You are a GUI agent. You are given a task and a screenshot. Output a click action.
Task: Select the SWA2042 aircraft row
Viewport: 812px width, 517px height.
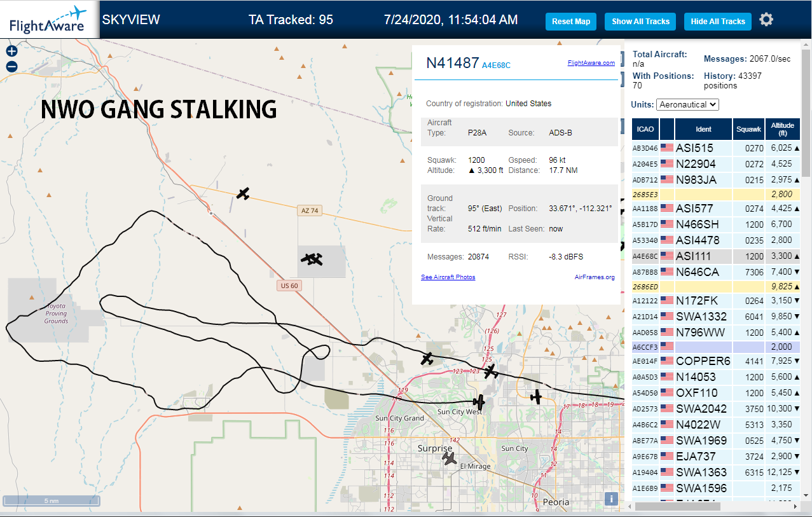tap(717, 409)
